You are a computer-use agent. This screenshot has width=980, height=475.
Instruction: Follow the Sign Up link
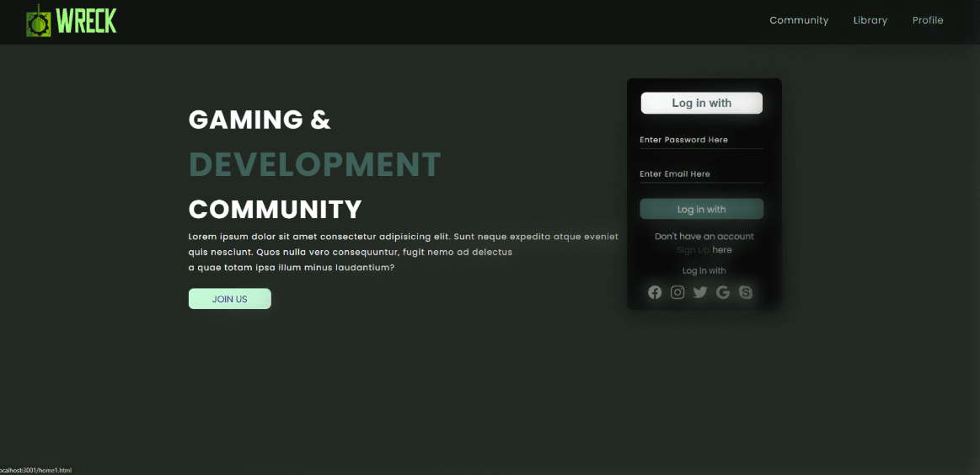(x=692, y=250)
